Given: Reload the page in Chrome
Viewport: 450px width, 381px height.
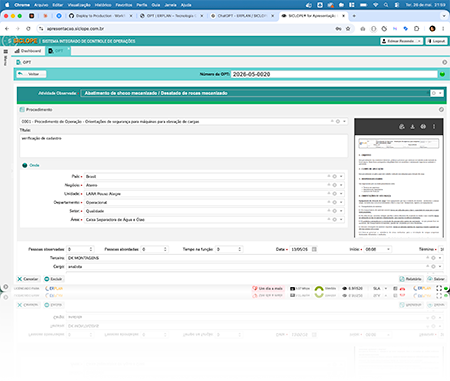Looking at the screenshot, I should (28, 29).
